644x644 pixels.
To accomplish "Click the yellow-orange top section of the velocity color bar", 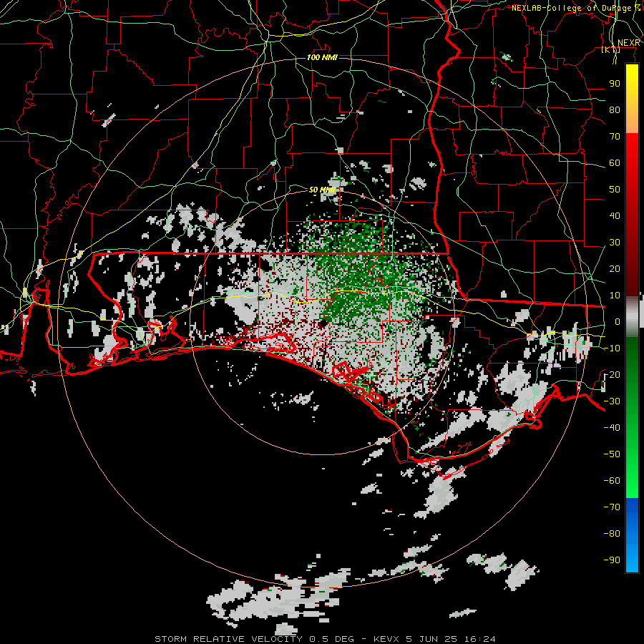I will (632, 99).
